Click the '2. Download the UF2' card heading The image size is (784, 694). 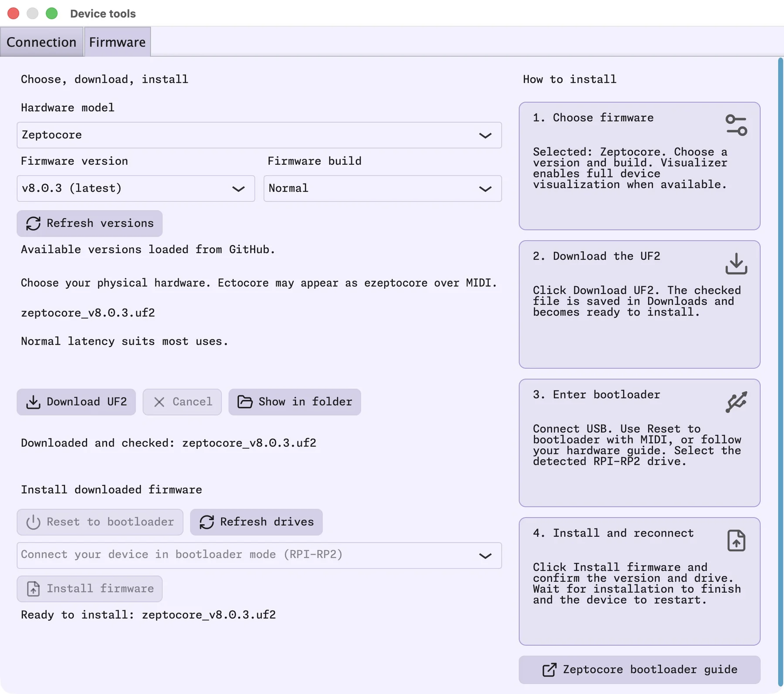click(597, 256)
